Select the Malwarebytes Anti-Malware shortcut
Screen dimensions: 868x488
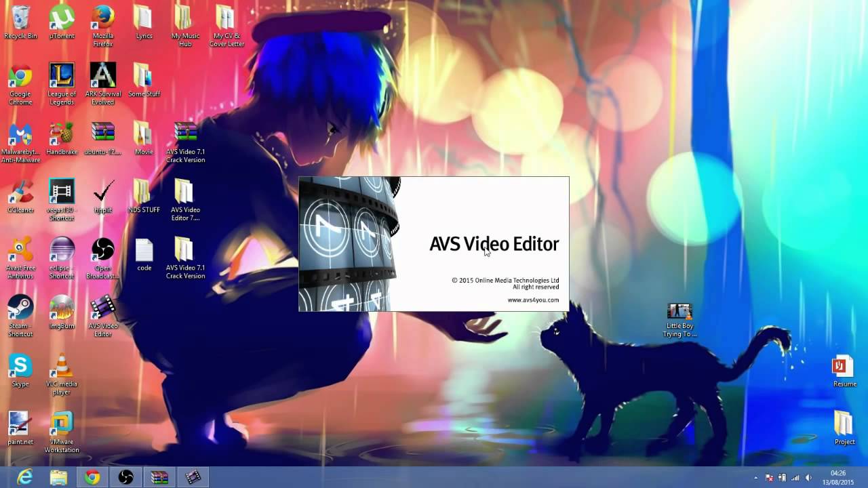tap(20, 143)
